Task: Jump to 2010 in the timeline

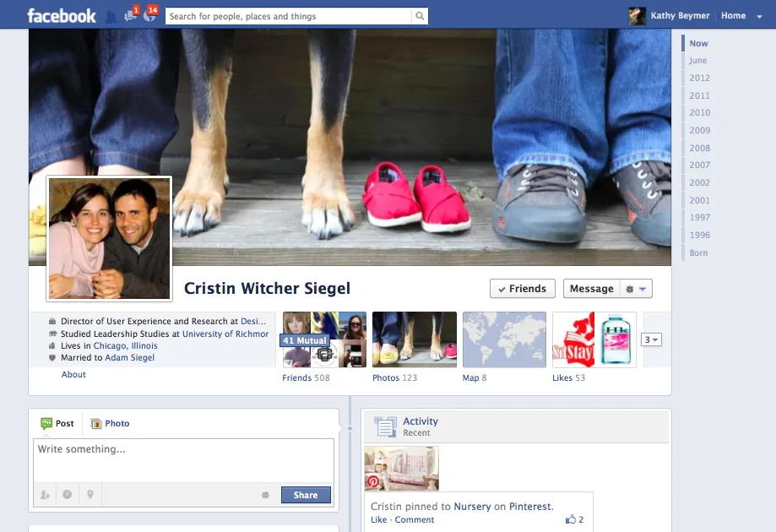Action: (699, 112)
